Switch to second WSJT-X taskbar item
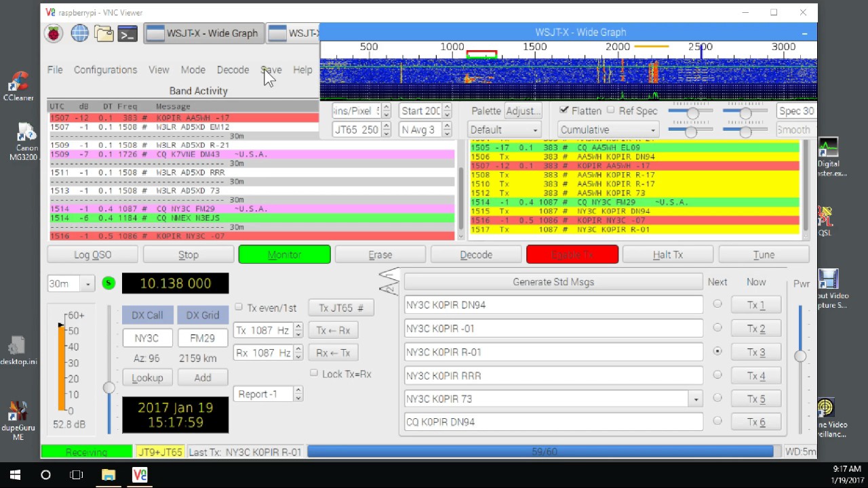 pos(293,33)
